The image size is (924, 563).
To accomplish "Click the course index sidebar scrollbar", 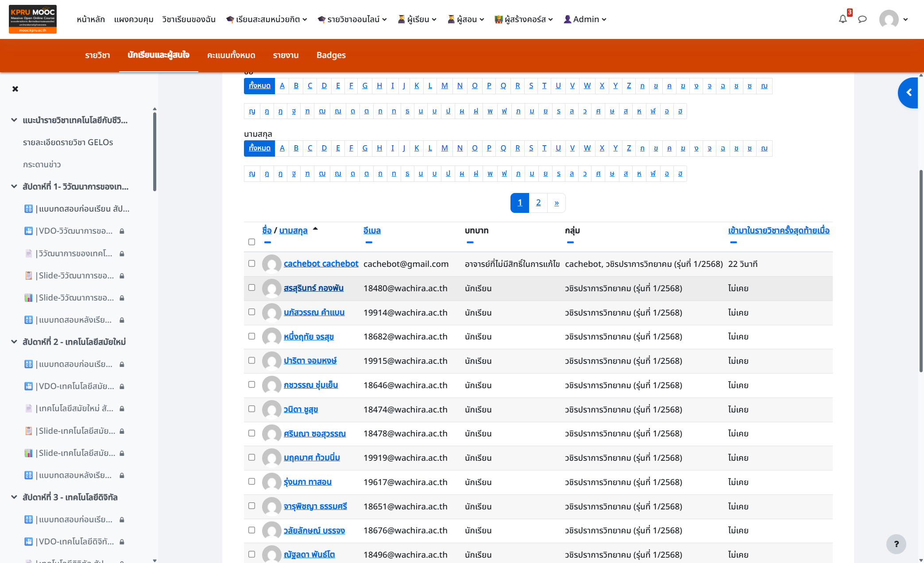I will pyautogui.click(x=155, y=151).
